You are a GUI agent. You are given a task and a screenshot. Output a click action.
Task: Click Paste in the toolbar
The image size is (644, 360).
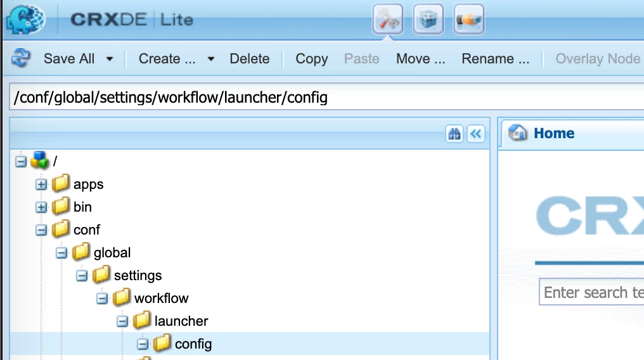pos(361,59)
